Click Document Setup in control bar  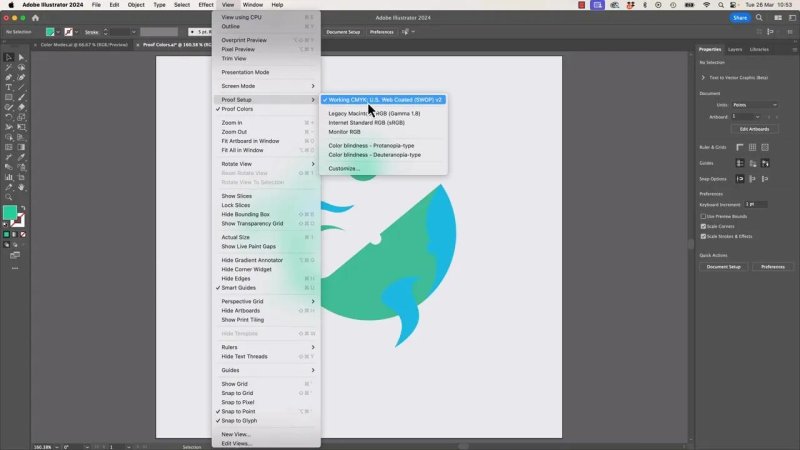343,32
